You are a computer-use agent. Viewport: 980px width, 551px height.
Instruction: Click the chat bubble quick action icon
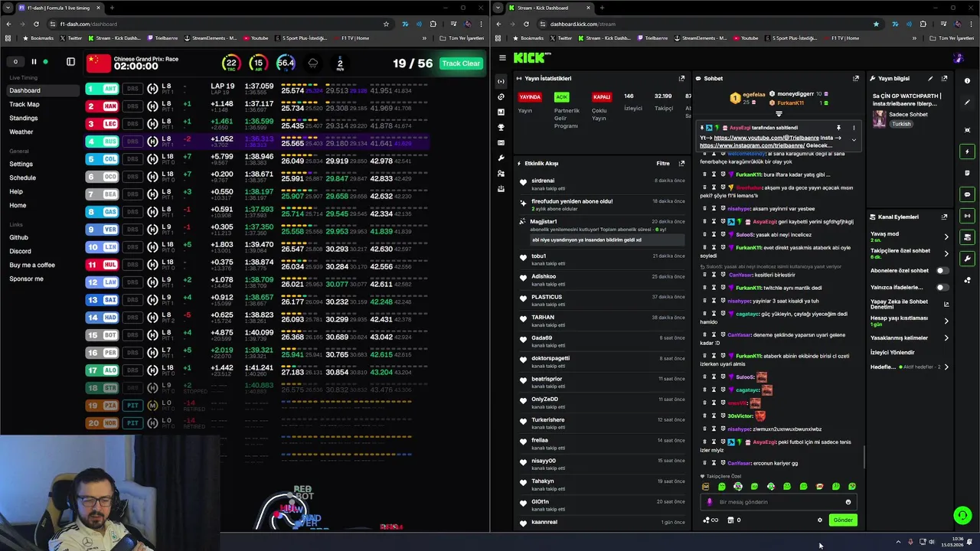(x=968, y=194)
